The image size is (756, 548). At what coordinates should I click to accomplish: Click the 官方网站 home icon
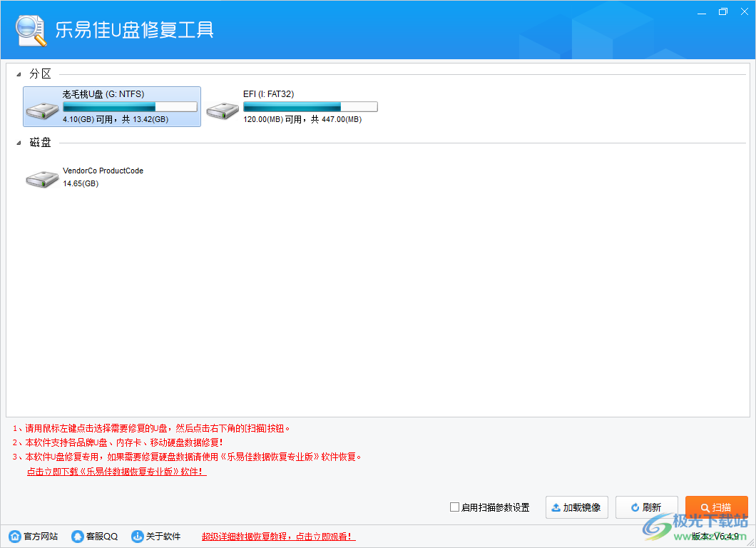coord(14,536)
